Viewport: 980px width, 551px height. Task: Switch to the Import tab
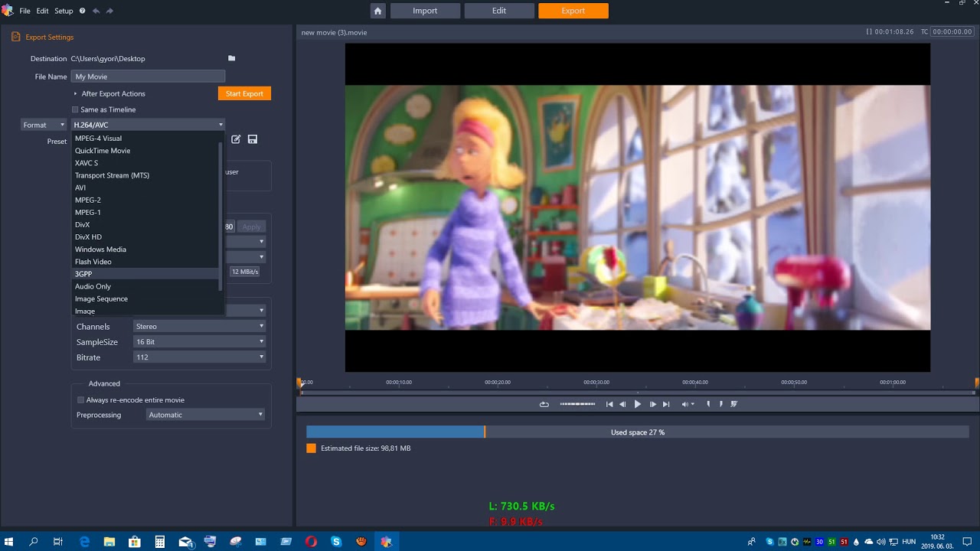point(425,11)
